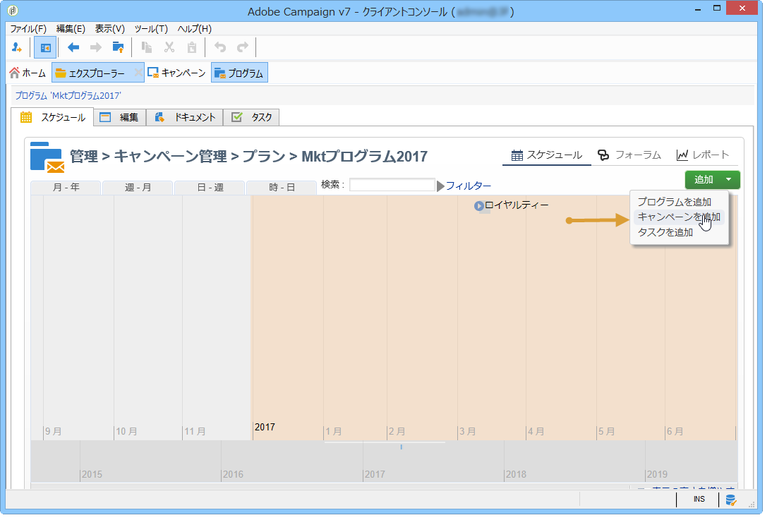Select the 日 - 週 time scale
Viewport: 784px width, 532px height.
[210, 188]
